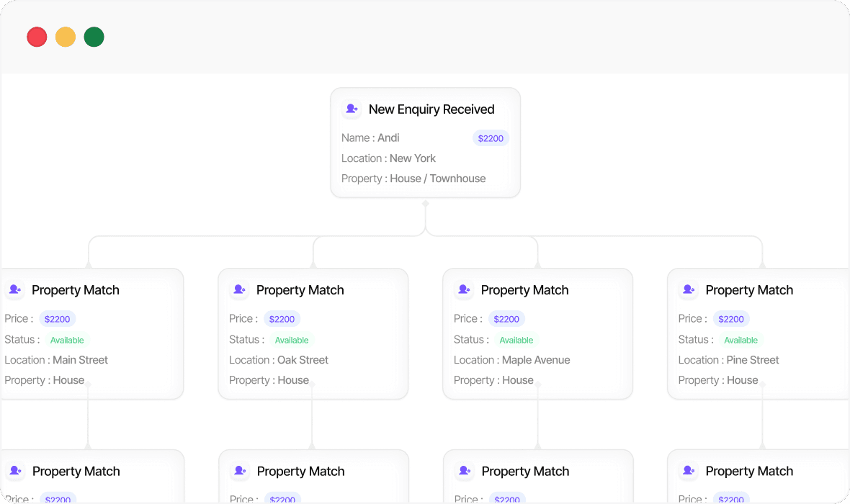Click the New Enquiry Received user icon
Viewport: 850px width, 504px height.
(352, 109)
